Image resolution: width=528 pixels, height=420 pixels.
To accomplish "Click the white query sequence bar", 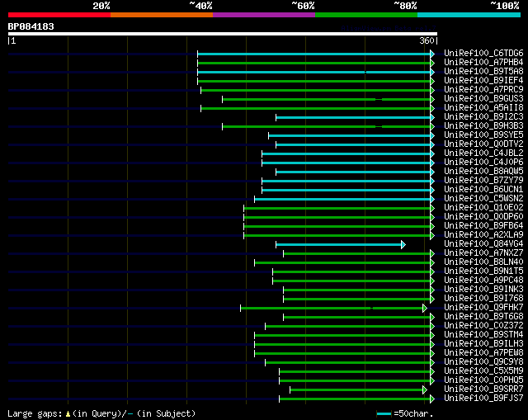I will click(223, 34).
